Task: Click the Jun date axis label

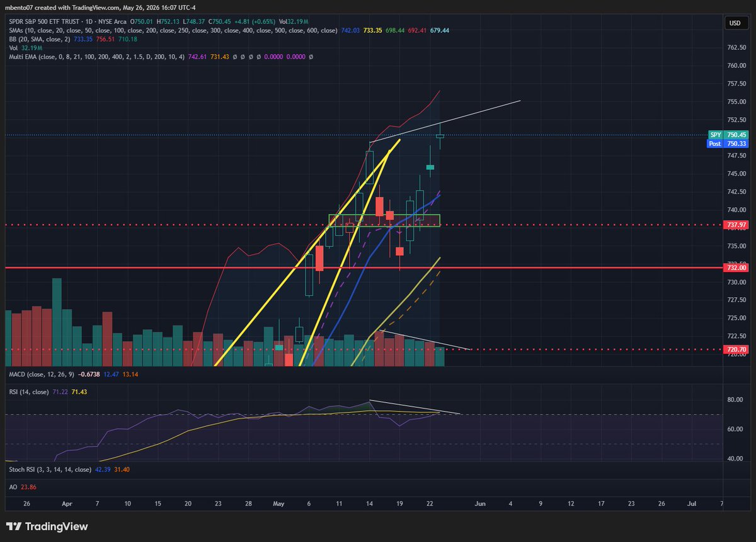Action: [x=480, y=504]
